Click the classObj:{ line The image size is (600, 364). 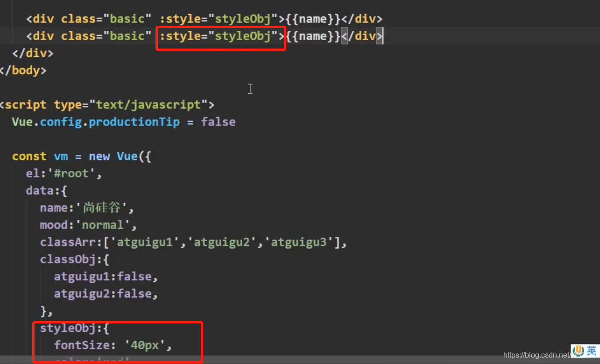click(x=75, y=259)
